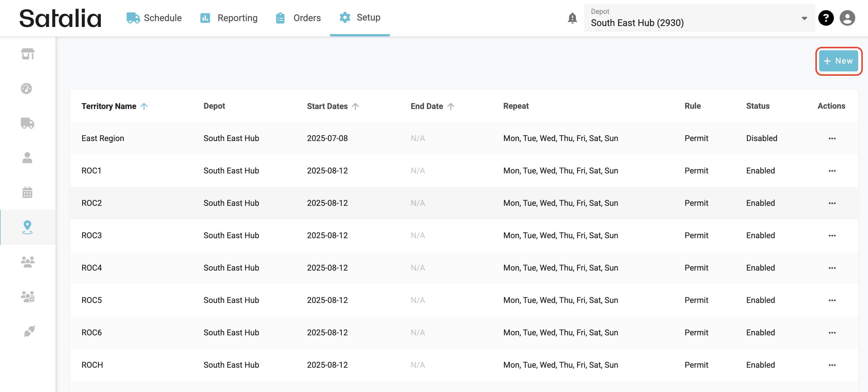Open the user settings group-gear sidebar icon
The height and width of the screenshot is (392, 868).
pos(28,296)
